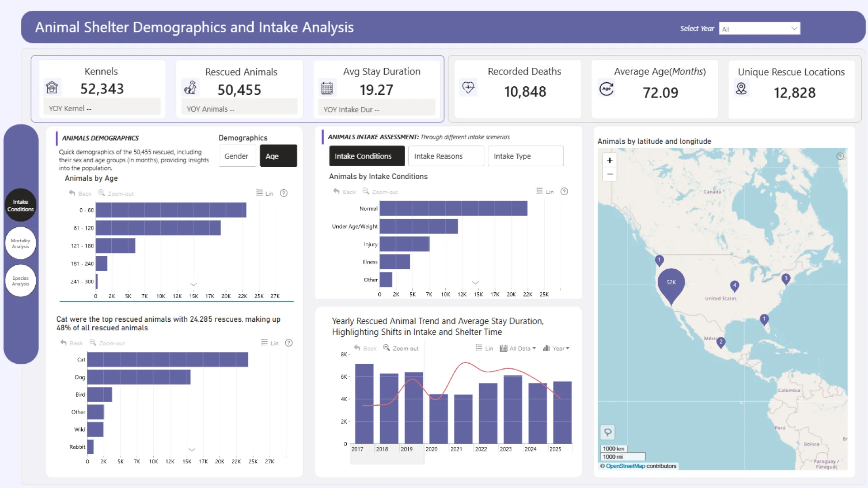The width and height of the screenshot is (868, 488).
Task: Click the Avg Stay Duration calendar icon
Action: (x=327, y=88)
